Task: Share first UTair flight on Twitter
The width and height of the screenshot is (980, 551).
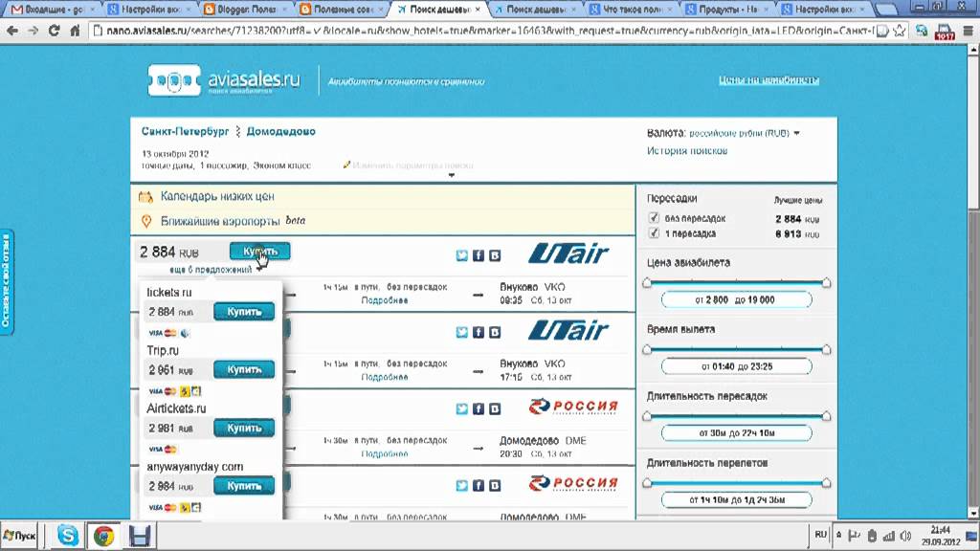Action: pos(462,255)
